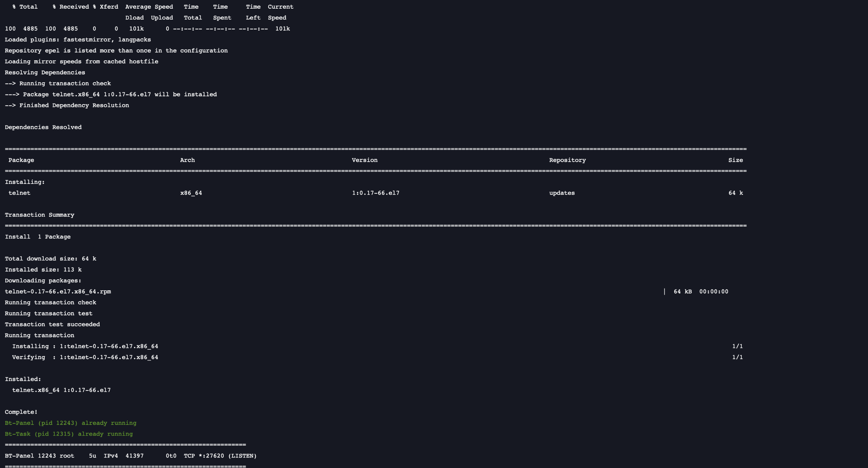Click the 'Installed size: 113 k' line
This screenshot has width=868, height=468.
[43, 269]
